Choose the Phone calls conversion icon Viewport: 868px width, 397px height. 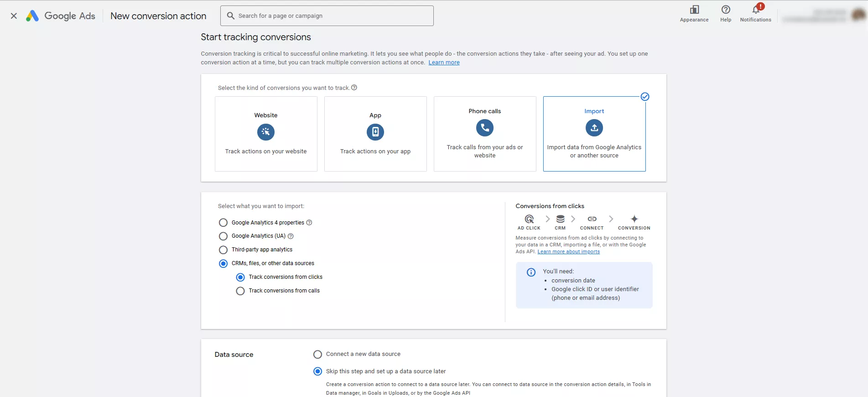pyautogui.click(x=484, y=128)
